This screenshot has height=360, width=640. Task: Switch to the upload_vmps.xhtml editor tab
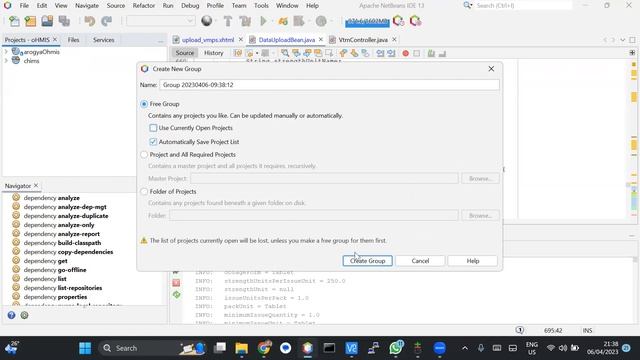208,40
